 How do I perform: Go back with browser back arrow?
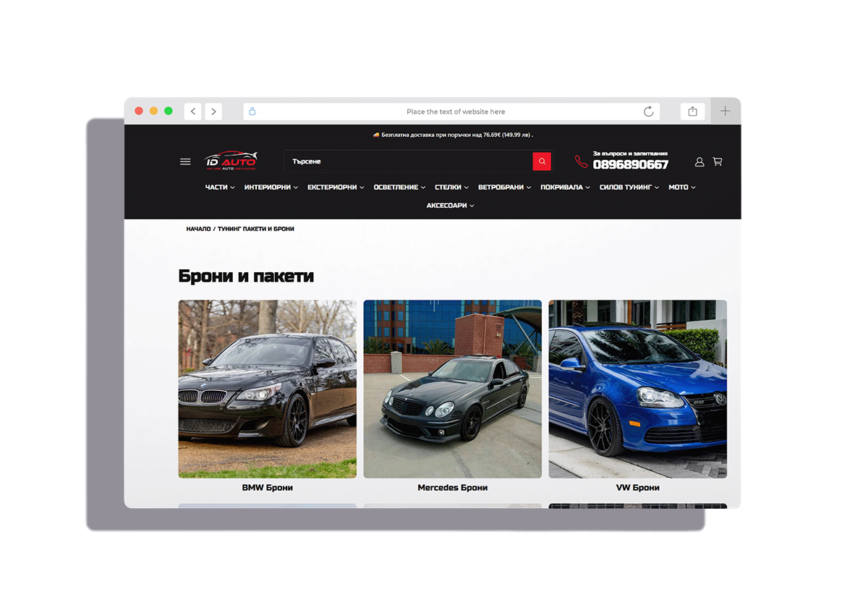pos(192,111)
